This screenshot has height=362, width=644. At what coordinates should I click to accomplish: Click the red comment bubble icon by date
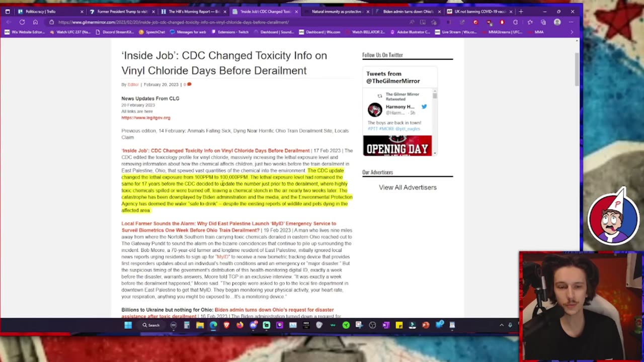tap(189, 84)
